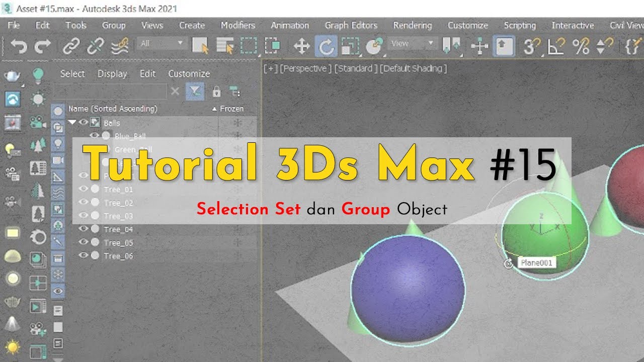Viewport: 644px width, 362px height.
Task: Activate the Select and Link tool
Action: tap(71, 47)
